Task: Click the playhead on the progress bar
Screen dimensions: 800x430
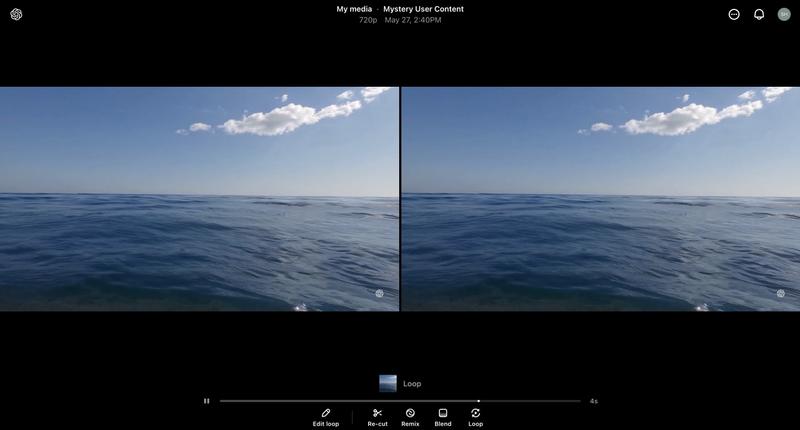Action: 478,401
